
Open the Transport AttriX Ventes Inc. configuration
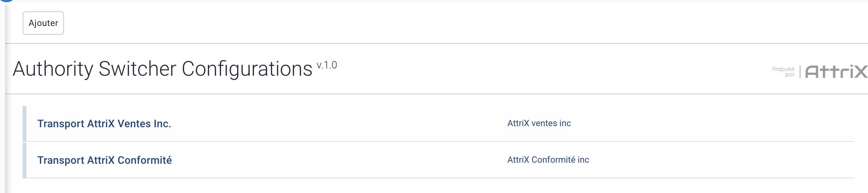pyautogui.click(x=104, y=124)
